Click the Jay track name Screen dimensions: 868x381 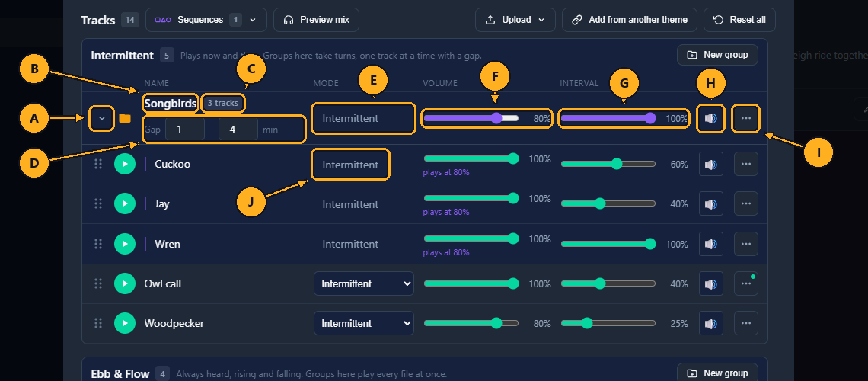click(x=162, y=203)
